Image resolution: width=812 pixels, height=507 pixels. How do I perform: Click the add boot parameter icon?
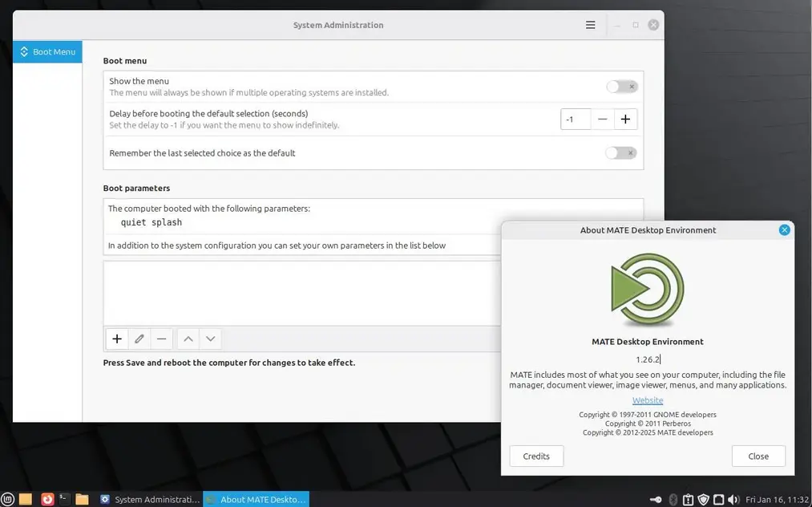click(116, 339)
